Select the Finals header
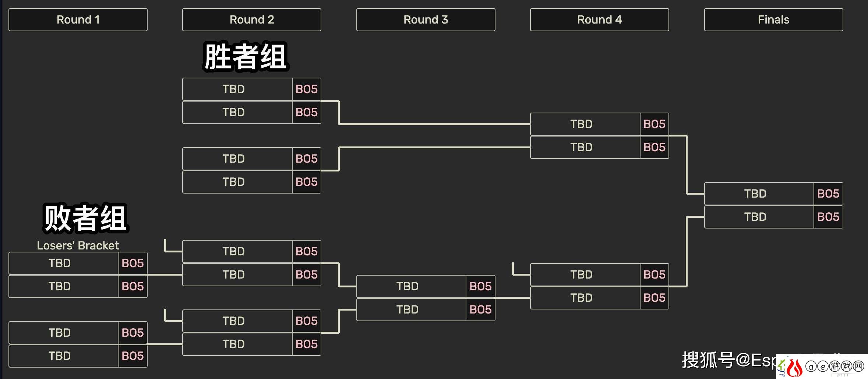Screen dimensions: 868x379 (774, 20)
